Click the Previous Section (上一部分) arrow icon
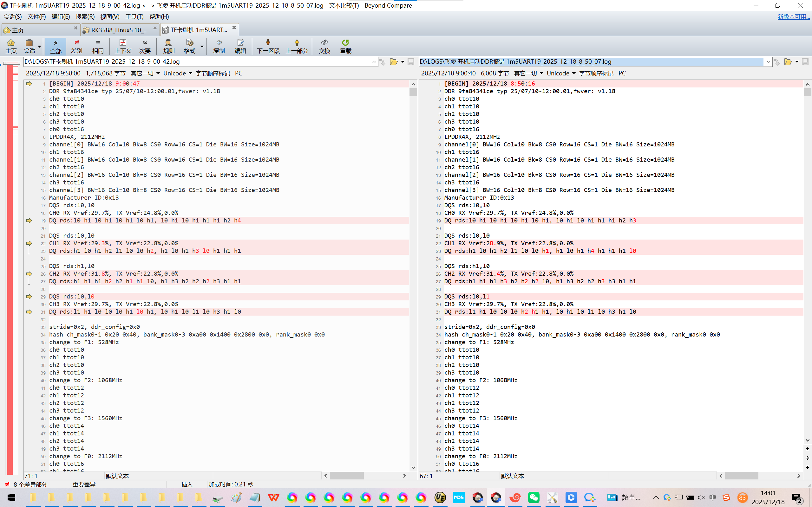Image resolution: width=812 pixels, height=507 pixels. [297, 42]
